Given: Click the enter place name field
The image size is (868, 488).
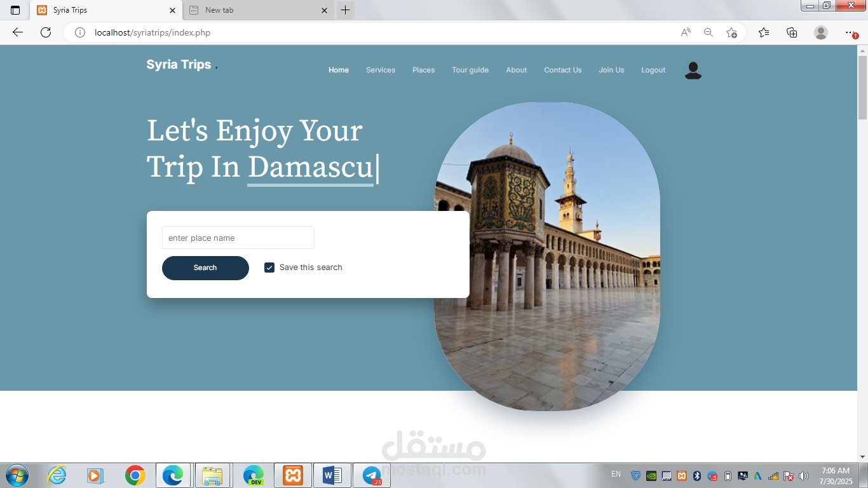Looking at the screenshot, I should [238, 238].
